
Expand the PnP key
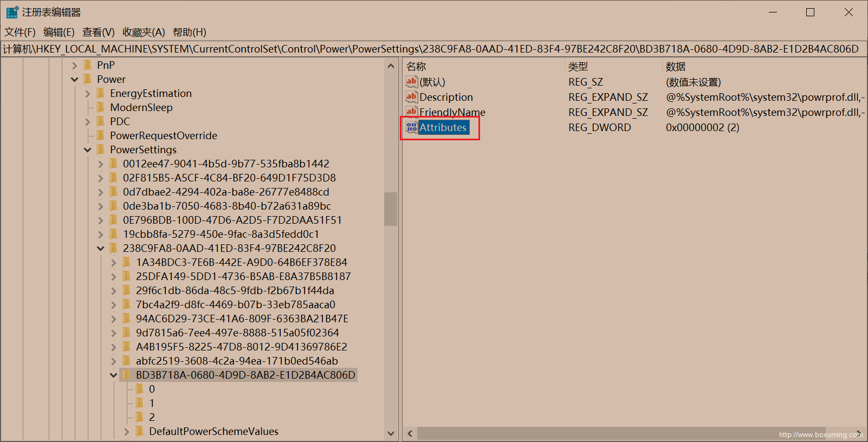75,66
